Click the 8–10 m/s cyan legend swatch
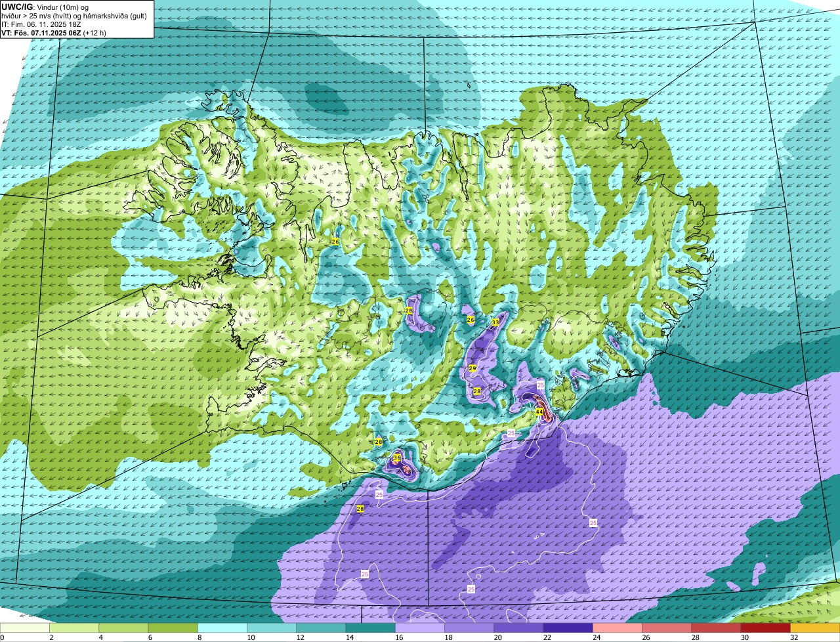The image size is (840, 642). click(222, 628)
